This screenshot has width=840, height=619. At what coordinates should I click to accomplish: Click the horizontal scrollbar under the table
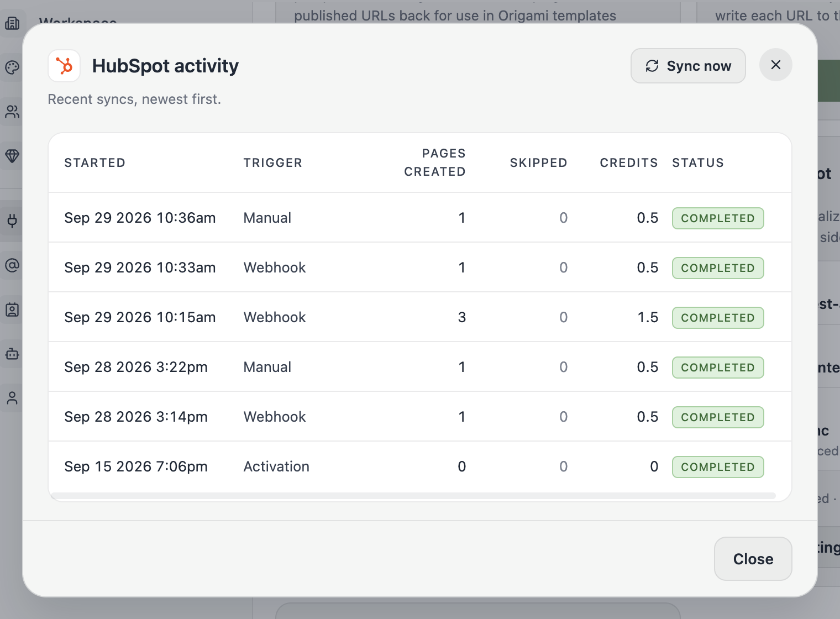coord(413,496)
